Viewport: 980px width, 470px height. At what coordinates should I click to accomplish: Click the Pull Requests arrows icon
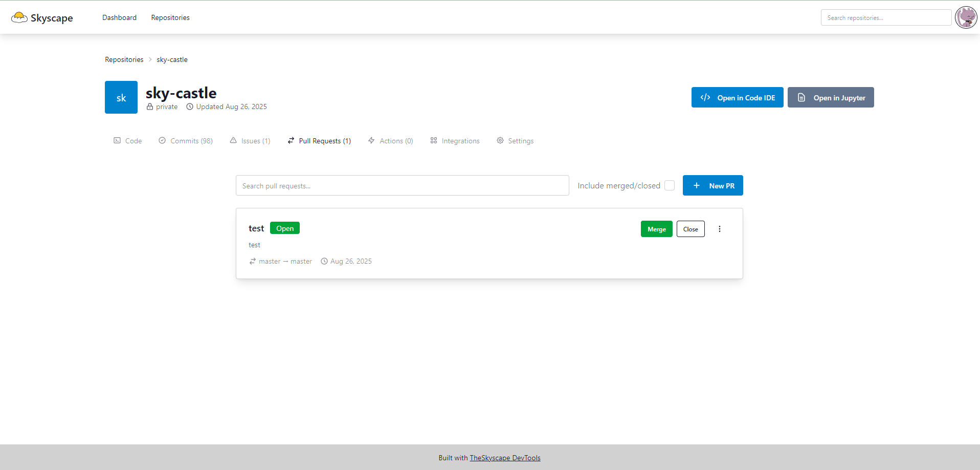tap(291, 140)
